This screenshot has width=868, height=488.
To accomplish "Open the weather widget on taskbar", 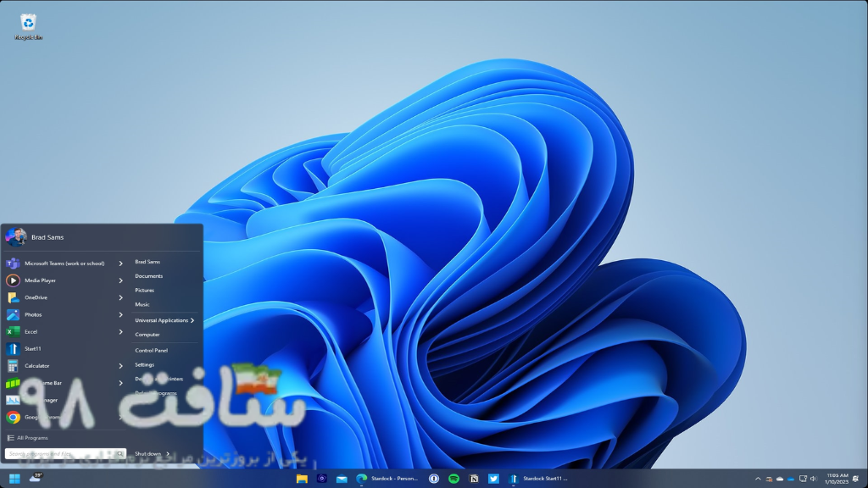I will tap(36, 478).
